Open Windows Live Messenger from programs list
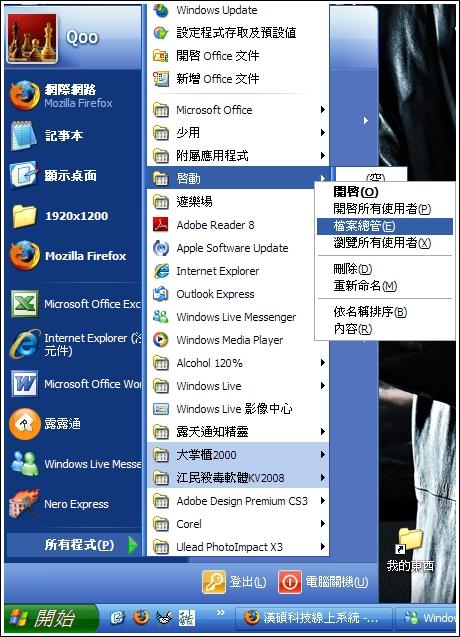Viewport: 460px width, 637px height. click(x=238, y=317)
